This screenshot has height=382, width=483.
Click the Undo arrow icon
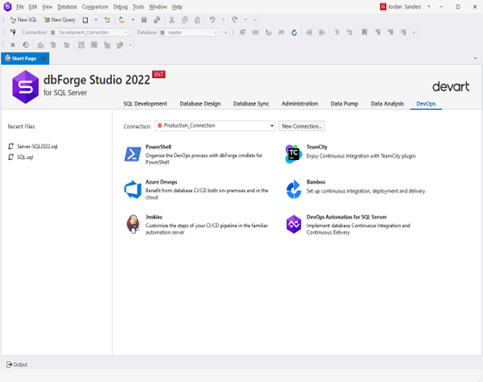pos(212,20)
